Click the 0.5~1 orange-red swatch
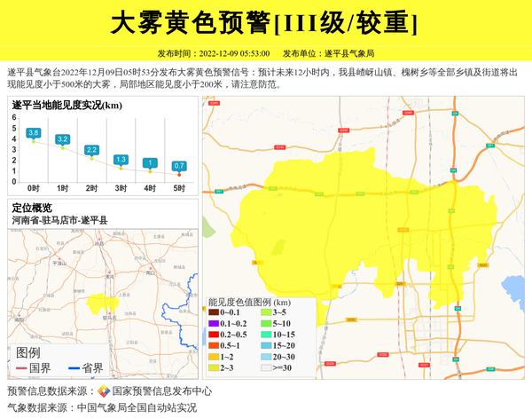 coord(214,346)
